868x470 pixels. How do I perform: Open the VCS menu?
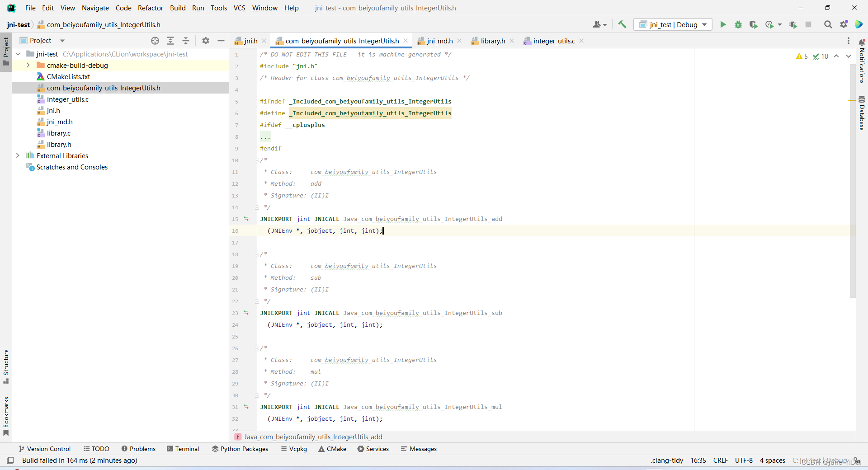(240, 8)
